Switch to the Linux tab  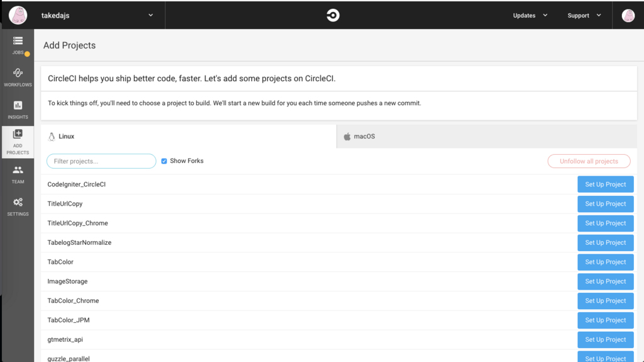pos(189,137)
